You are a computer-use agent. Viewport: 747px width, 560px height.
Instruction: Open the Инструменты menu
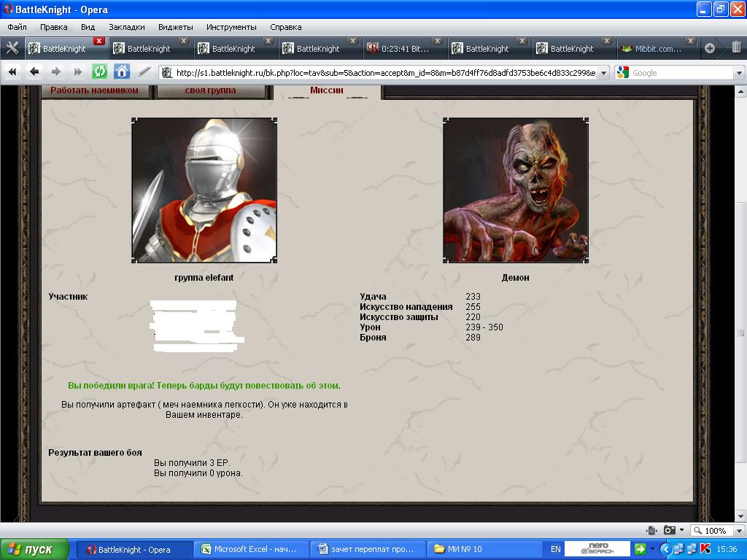pos(231,27)
